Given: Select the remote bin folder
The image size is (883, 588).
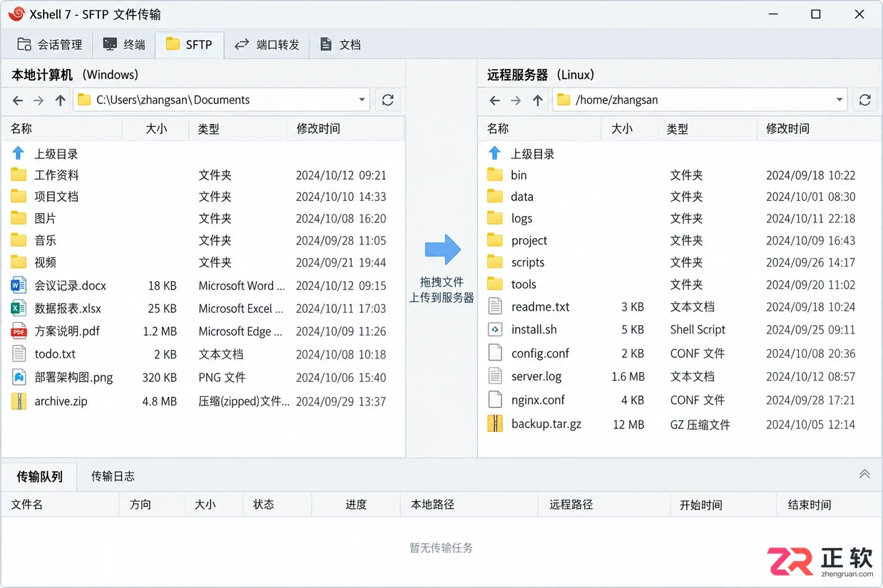Looking at the screenshot, I should 679,175.
